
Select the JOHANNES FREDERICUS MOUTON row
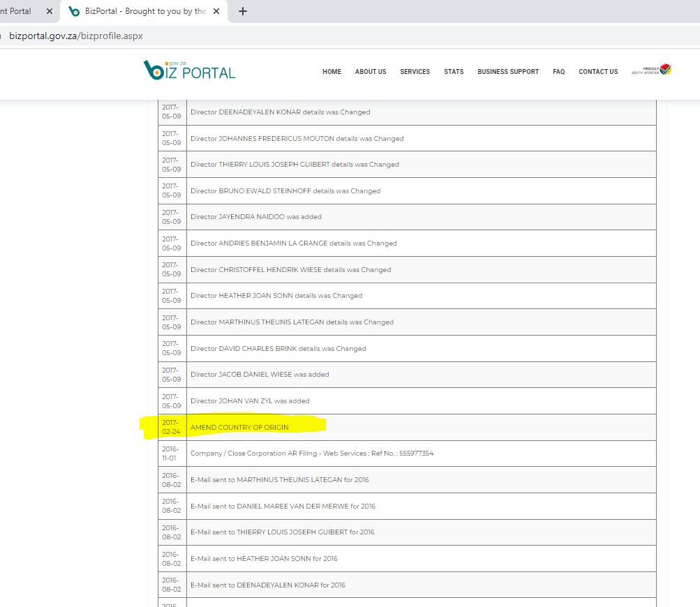[x=407, y=138]
